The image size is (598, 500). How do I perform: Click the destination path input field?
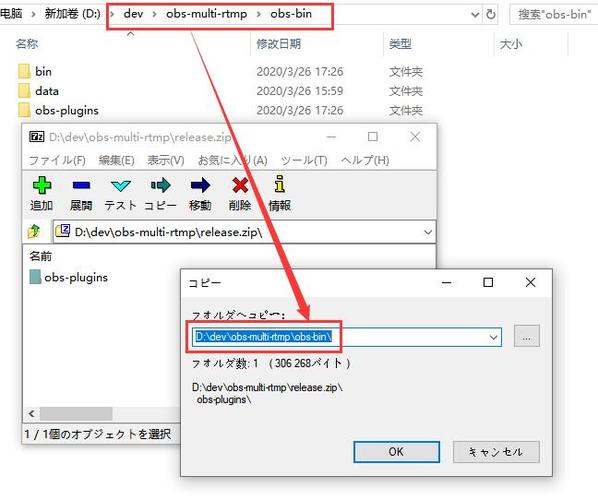click(346, 337)
